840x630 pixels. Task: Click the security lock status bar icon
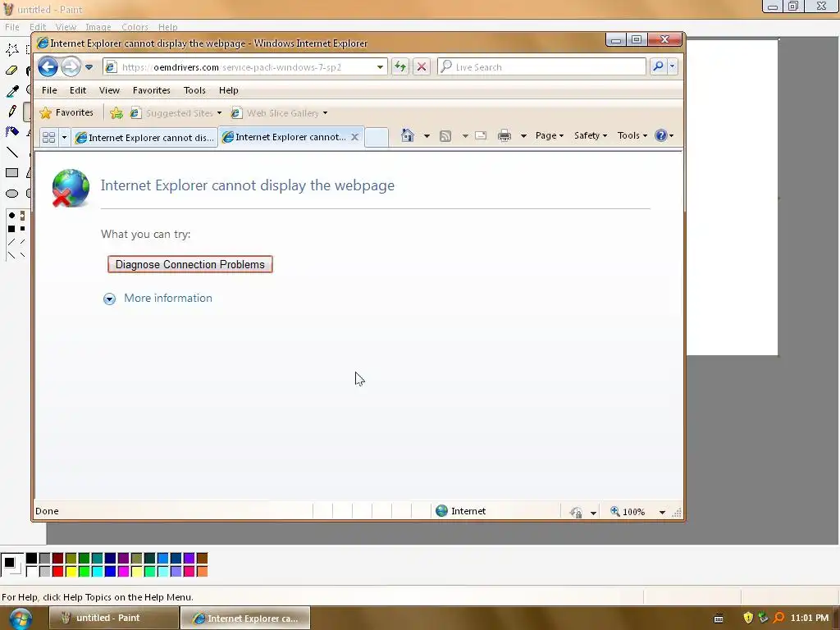pyautogui.click(x=577, y=512)
